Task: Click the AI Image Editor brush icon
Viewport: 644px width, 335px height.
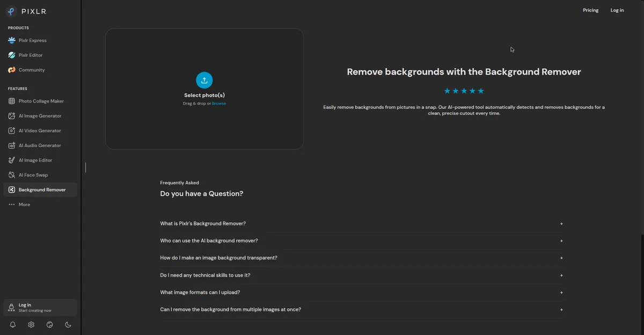Action: [x=12, y=160]
